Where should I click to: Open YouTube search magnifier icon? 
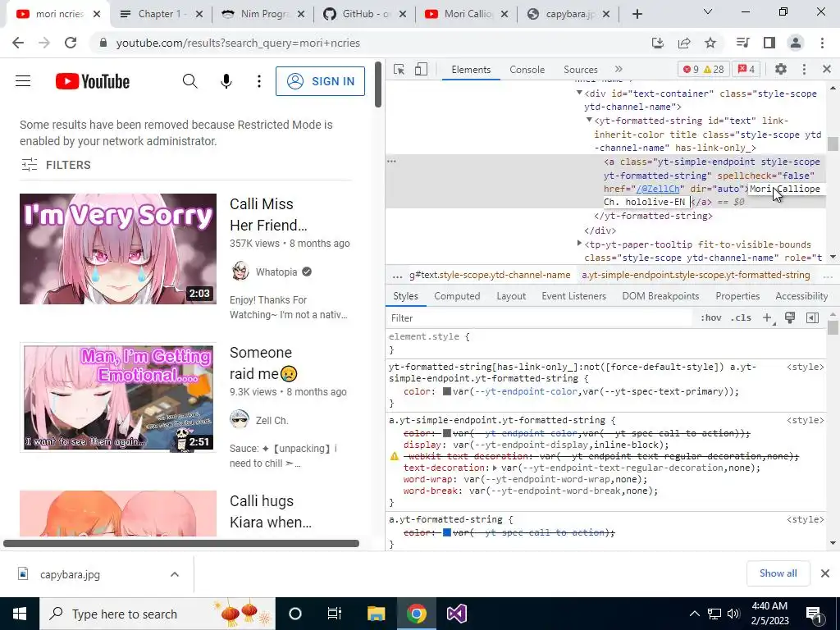[190, 81]
